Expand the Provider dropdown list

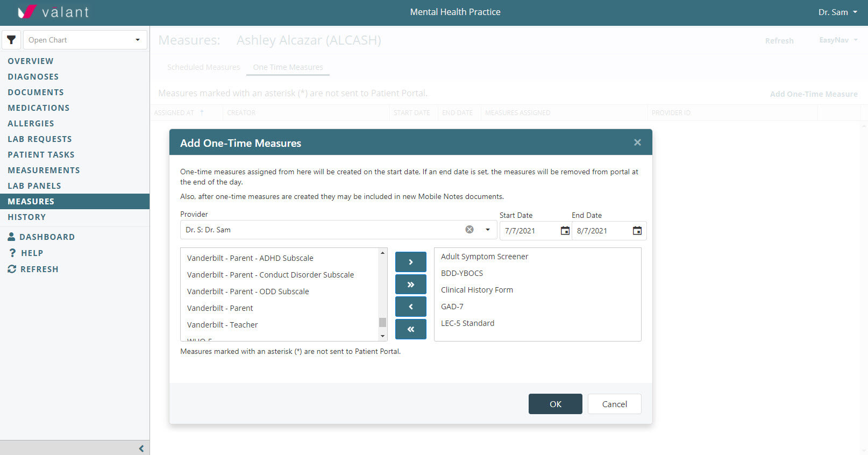click(488, 230)
